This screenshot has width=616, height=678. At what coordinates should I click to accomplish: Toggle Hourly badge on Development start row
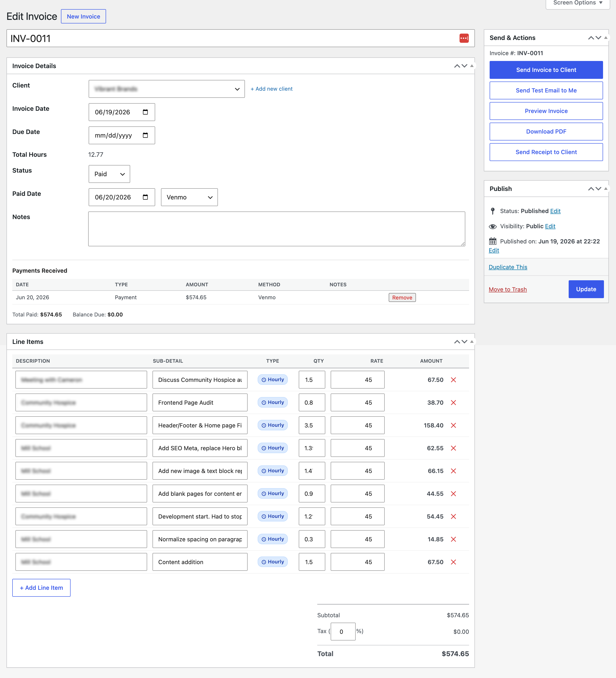point(273,516)
